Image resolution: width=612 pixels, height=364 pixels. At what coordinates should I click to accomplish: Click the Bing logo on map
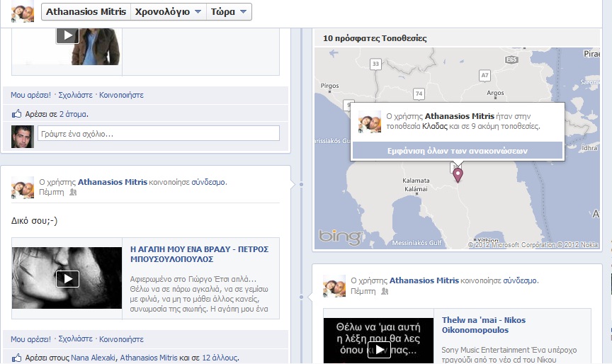pyautogui.click(x=339, y=238)
